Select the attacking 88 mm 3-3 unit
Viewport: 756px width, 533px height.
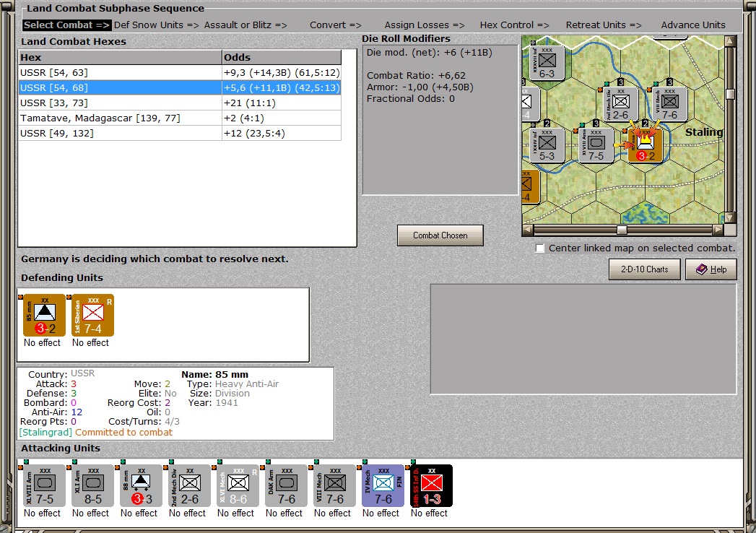coord(142,486)
